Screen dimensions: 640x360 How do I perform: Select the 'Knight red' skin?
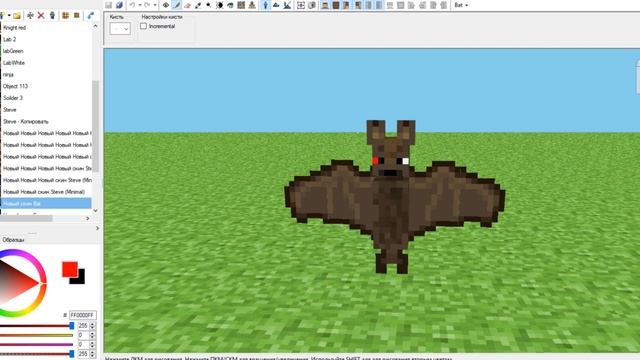click(14, 28)
